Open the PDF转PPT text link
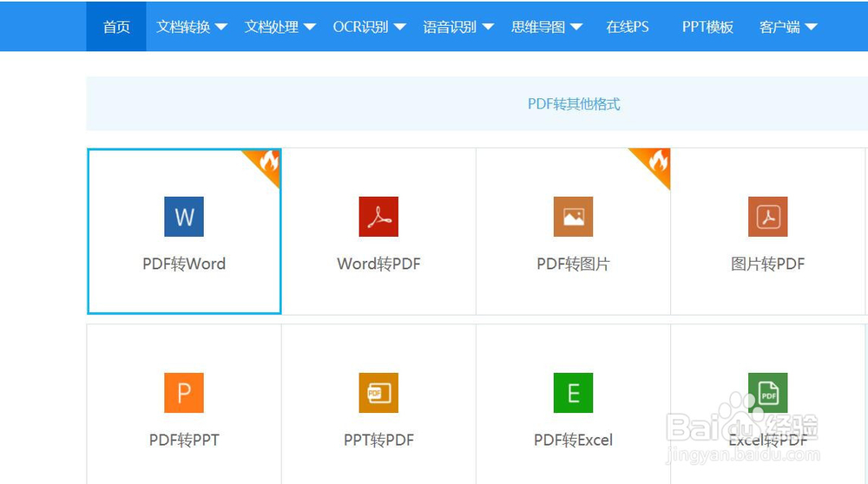The height and width of the screenshot is (484, 868). [184, 441]
